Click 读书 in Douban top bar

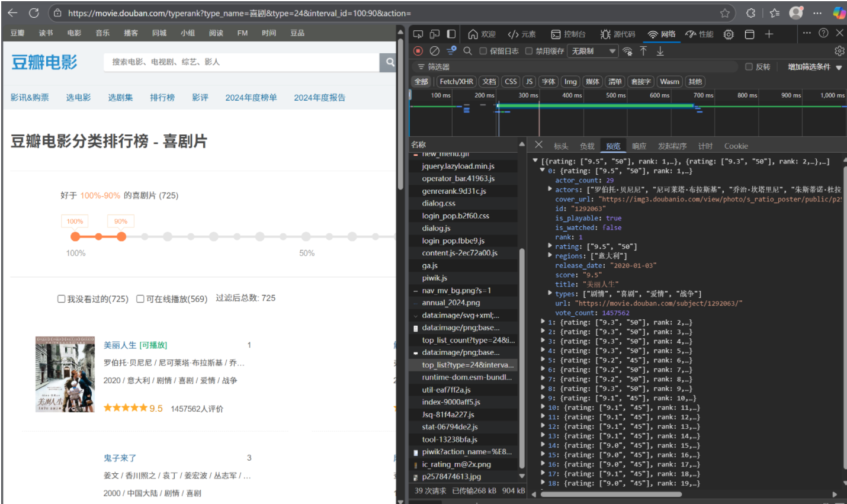click(x=46, y=33)
